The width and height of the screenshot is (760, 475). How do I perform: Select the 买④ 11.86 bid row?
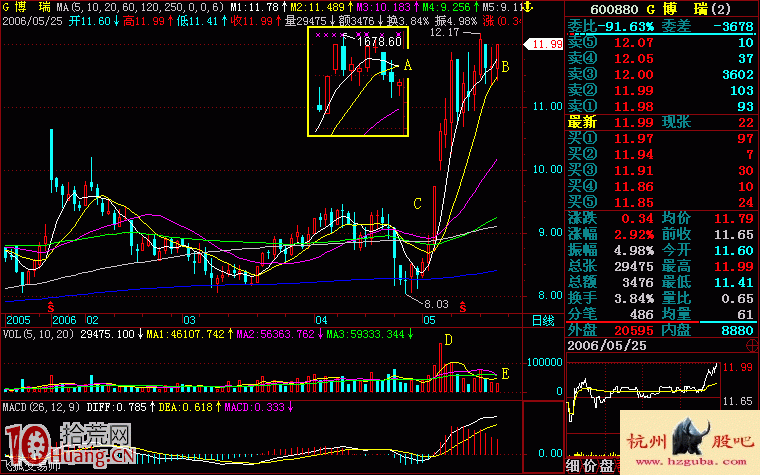pos(661,187)
